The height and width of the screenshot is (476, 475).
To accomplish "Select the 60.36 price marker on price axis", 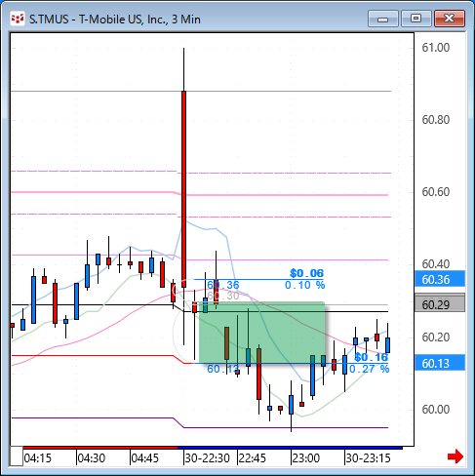I will click(440, 279).
